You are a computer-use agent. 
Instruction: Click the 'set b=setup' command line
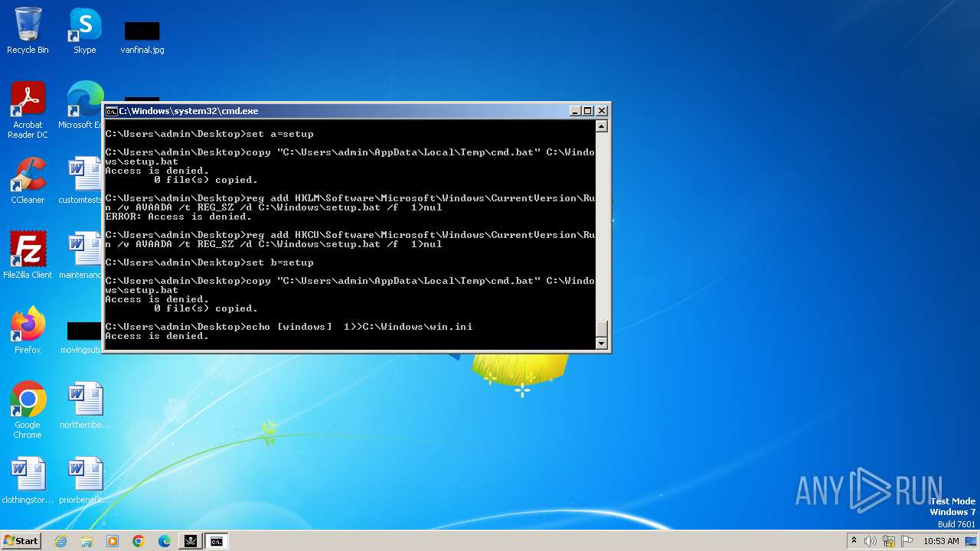click(x=209, y=262)
